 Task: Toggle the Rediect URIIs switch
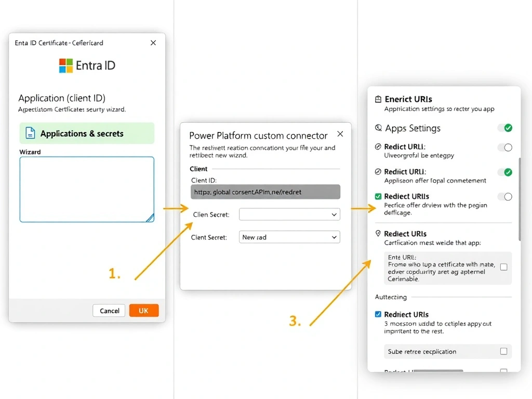tap(505, 197)
